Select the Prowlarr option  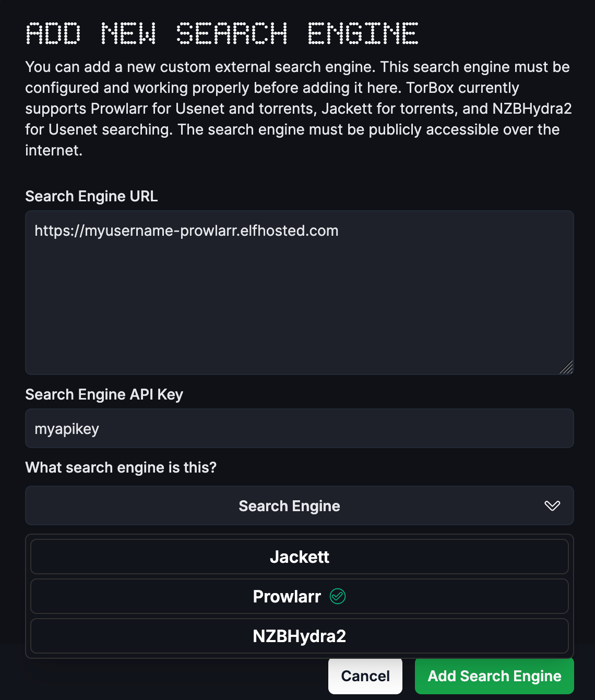[x=300, y=596]
